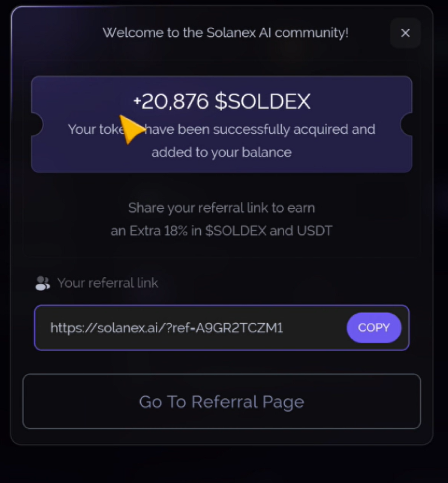Click the ticket banner's right notch
This screenshot has height=483, width=448.
pos(406,124)
